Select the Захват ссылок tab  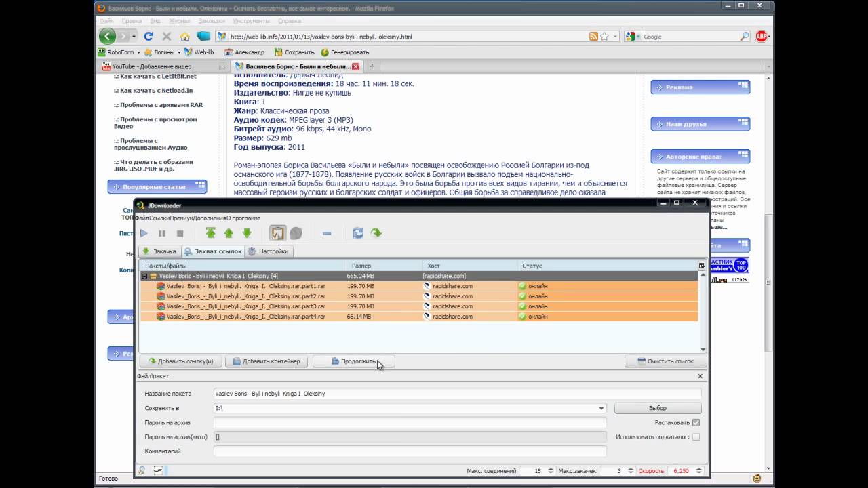[x=213, y=251]
